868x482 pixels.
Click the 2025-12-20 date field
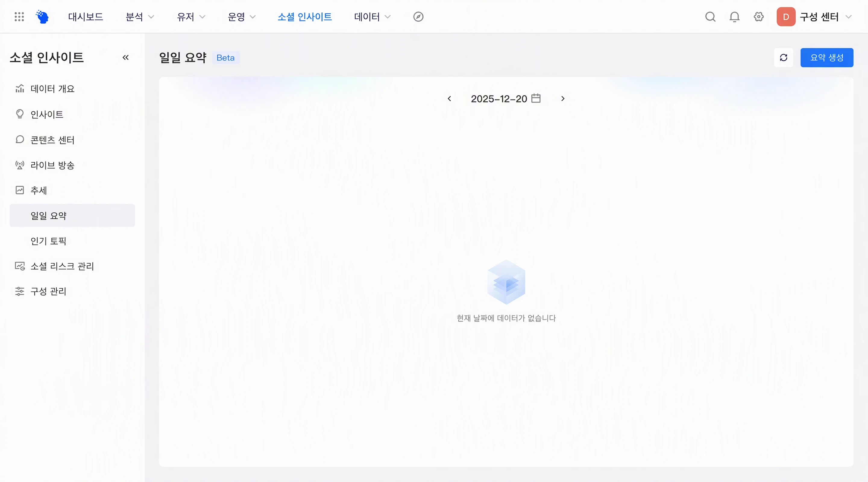[499, 99]
